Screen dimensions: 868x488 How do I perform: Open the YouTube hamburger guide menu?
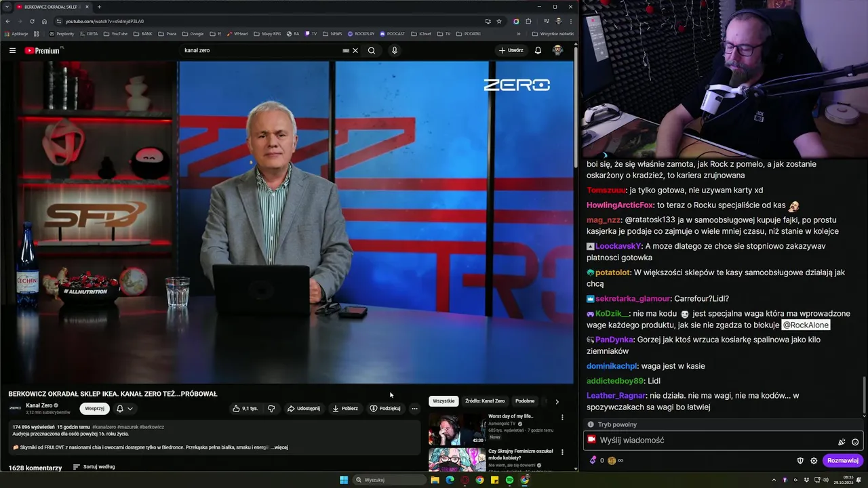tap(12, 50)
